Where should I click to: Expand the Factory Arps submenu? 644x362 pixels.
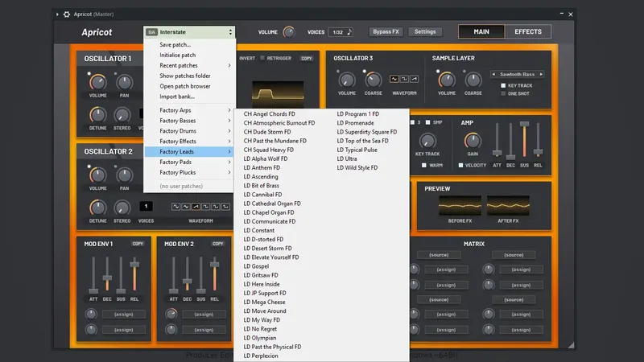[189, 110]
